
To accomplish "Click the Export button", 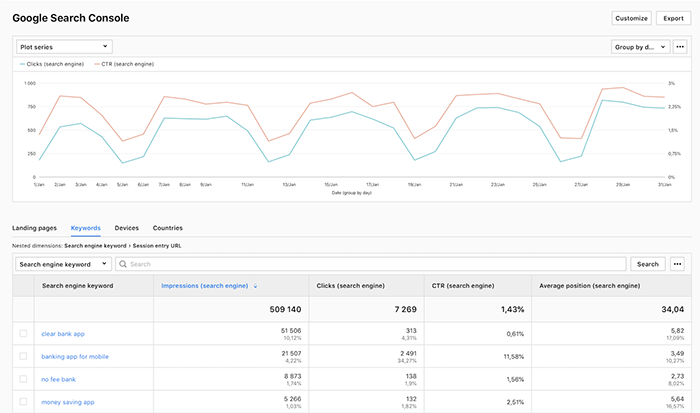I will (x=673, y=18).
